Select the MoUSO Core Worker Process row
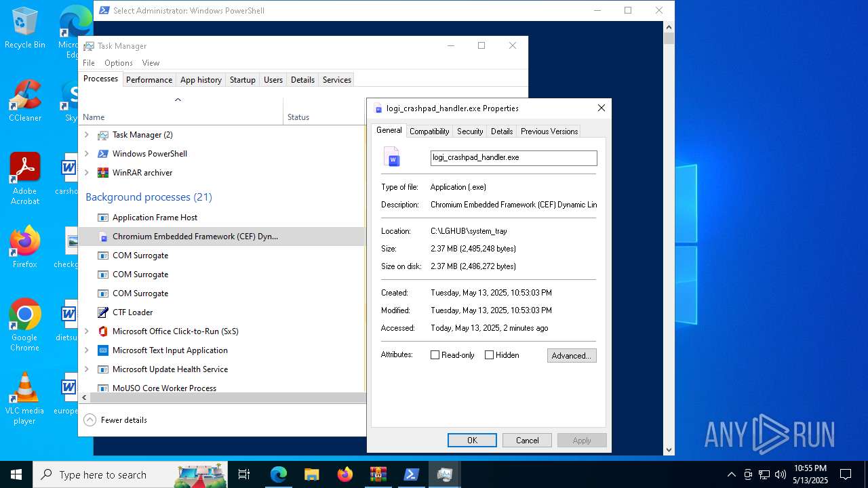This screenshot has width=868, height=488. 222,388
